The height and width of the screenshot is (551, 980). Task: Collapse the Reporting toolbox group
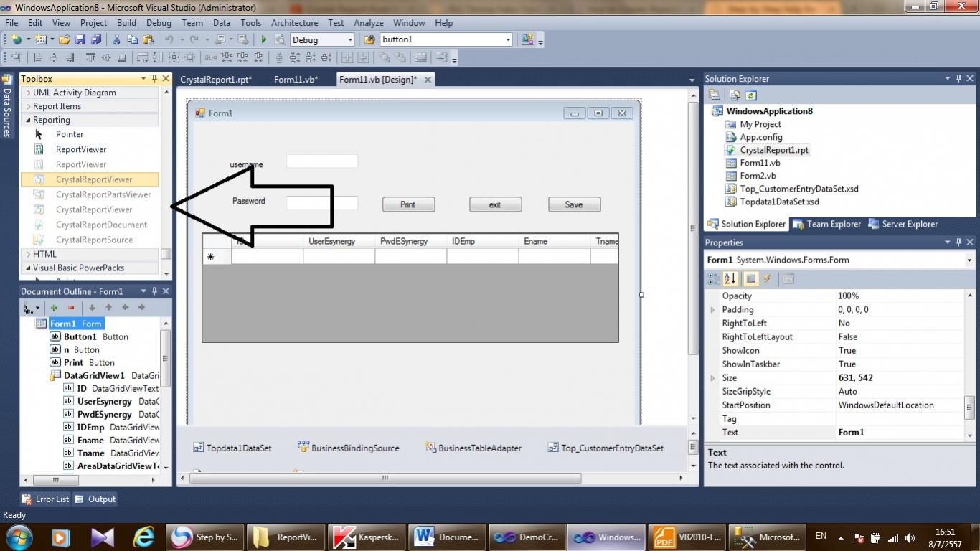(x=29, y=120)
